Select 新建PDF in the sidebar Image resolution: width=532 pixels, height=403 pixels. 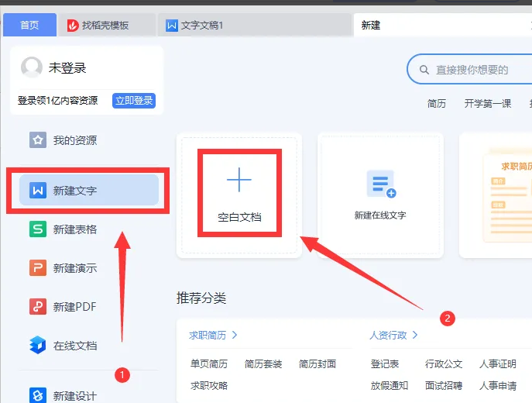(x=89, y=307)
